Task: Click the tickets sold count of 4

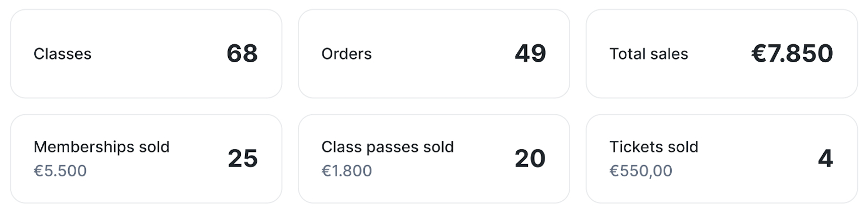Action: pyautogui.click(x=825, y=158)
